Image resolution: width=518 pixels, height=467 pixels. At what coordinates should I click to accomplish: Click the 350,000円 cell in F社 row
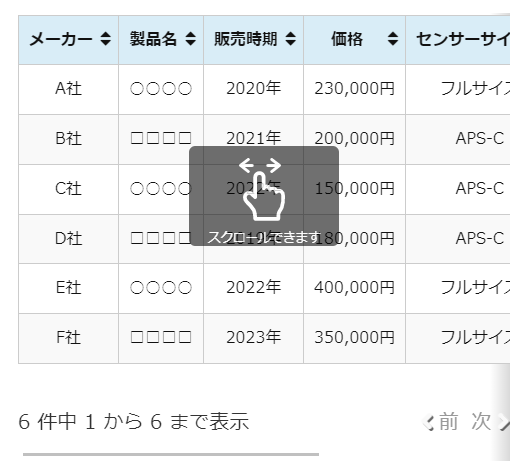(354, 338)
